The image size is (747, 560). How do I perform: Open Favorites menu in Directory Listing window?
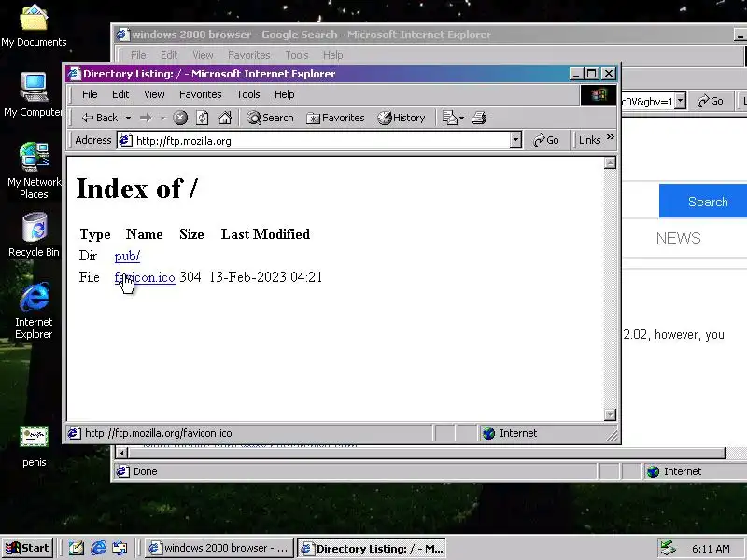201,94
